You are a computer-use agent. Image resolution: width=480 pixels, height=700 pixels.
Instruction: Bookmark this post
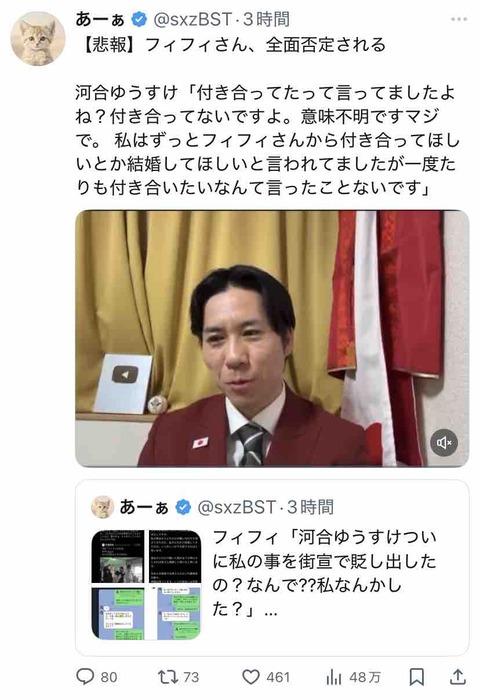(x=417, y=677)
